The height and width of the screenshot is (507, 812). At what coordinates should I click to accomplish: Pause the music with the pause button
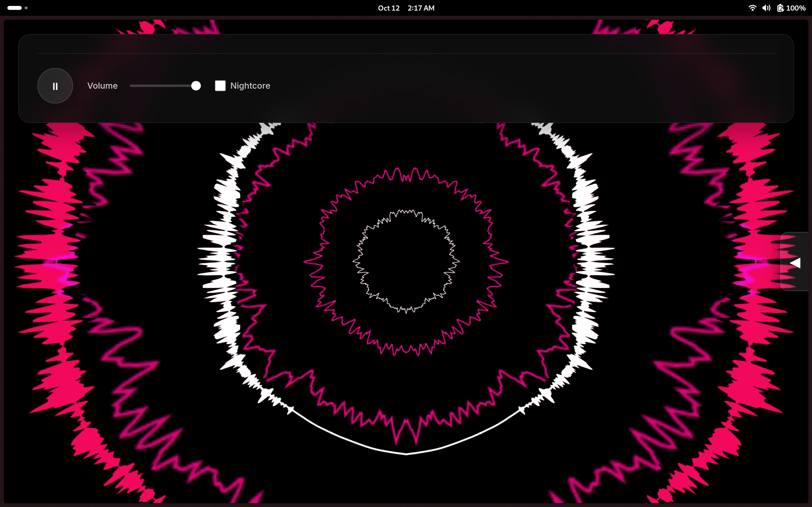[55, 86]
